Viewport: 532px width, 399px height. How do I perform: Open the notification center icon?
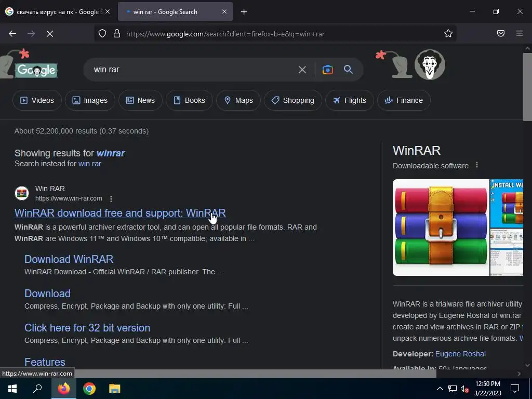515,389
